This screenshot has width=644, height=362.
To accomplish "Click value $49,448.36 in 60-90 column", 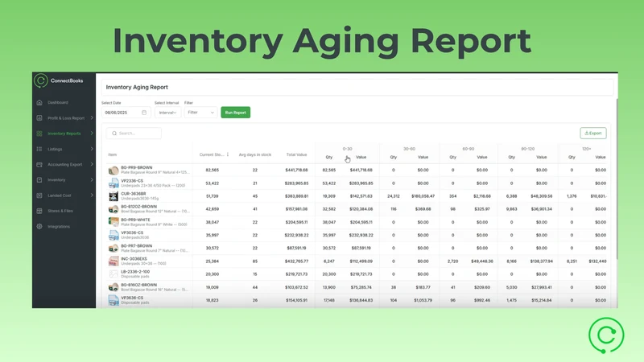I will (482, 261).
